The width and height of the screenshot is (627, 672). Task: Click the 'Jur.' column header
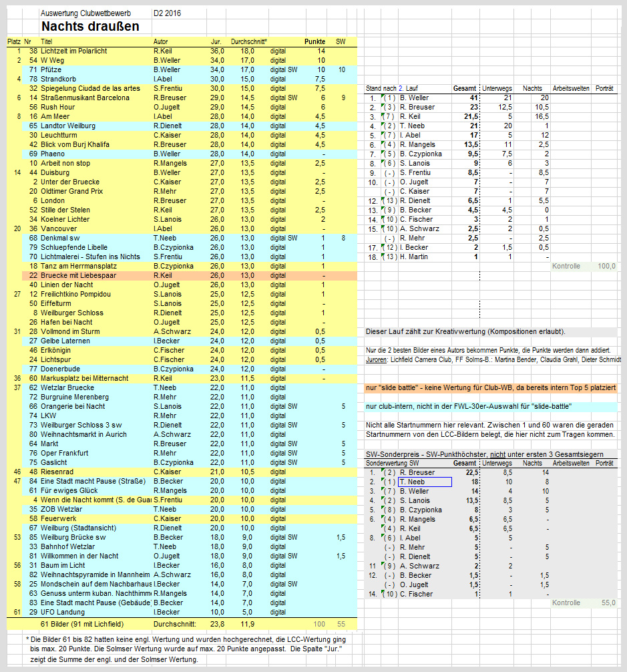coord(216,41)
